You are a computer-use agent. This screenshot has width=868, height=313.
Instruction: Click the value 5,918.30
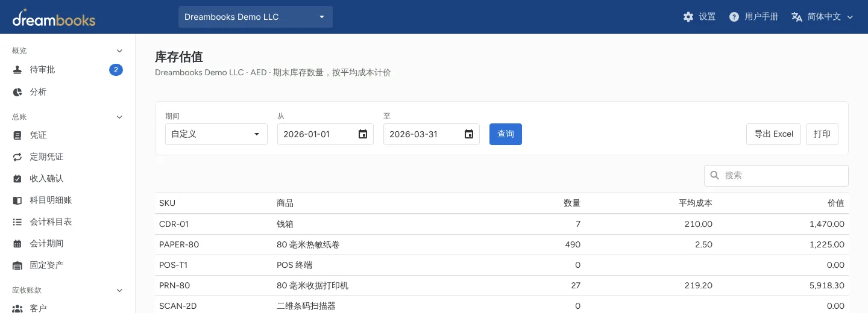[827, 285]
